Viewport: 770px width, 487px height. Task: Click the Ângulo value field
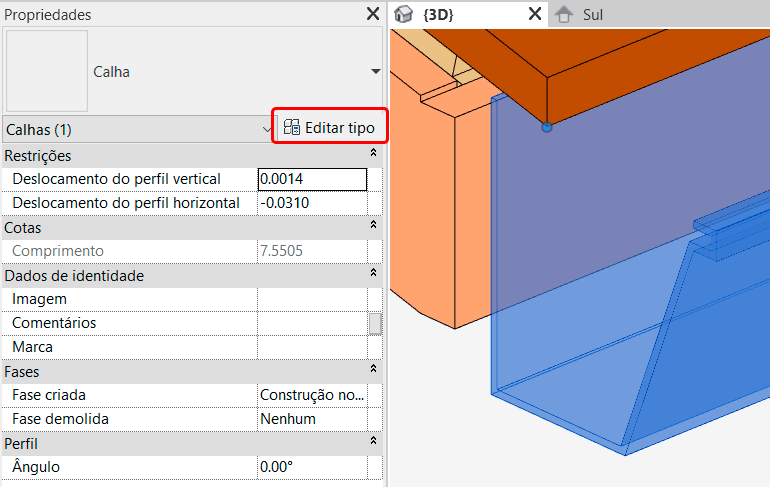coord(312,467)
